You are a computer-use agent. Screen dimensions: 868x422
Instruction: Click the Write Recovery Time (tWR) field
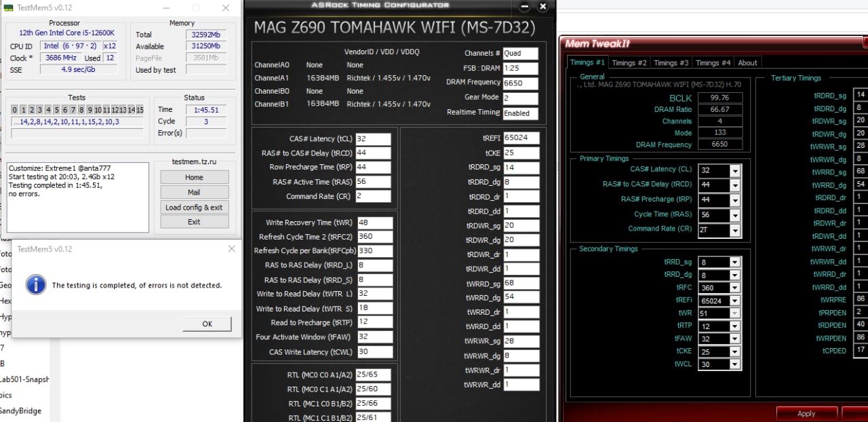click(x=374, y=223)
